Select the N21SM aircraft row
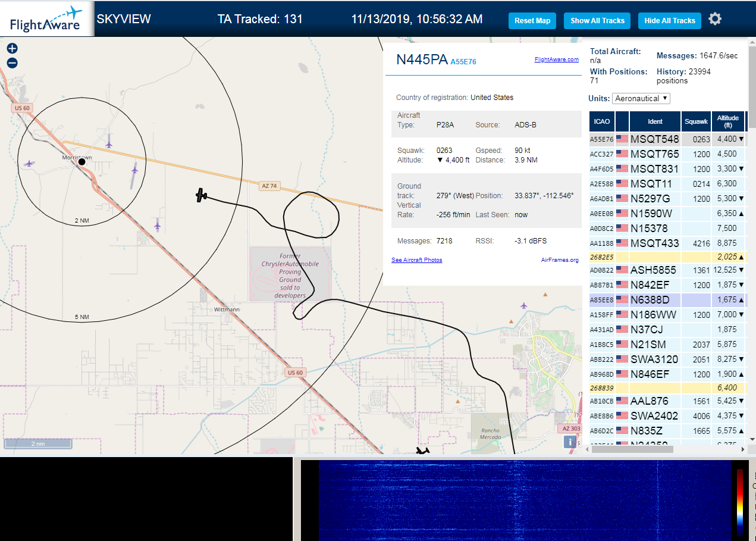756x541 pixels. [668, 345]
